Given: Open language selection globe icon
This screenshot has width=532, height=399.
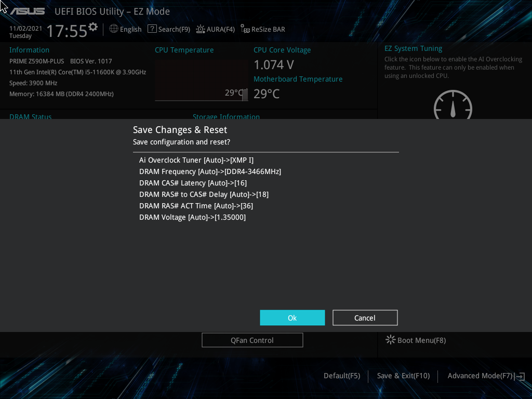Looking at the screenshot, I should click(114, 29).
